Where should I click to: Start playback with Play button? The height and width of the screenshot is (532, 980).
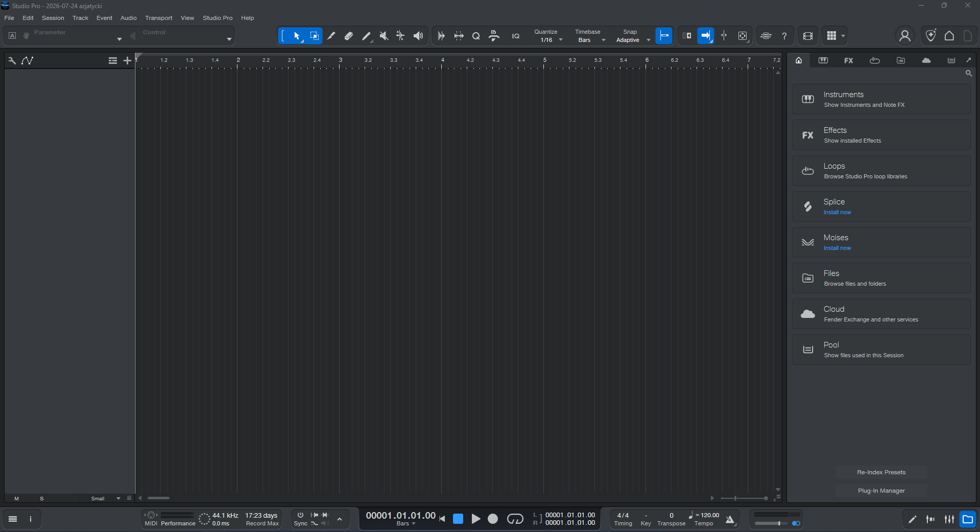coord(475,519)
